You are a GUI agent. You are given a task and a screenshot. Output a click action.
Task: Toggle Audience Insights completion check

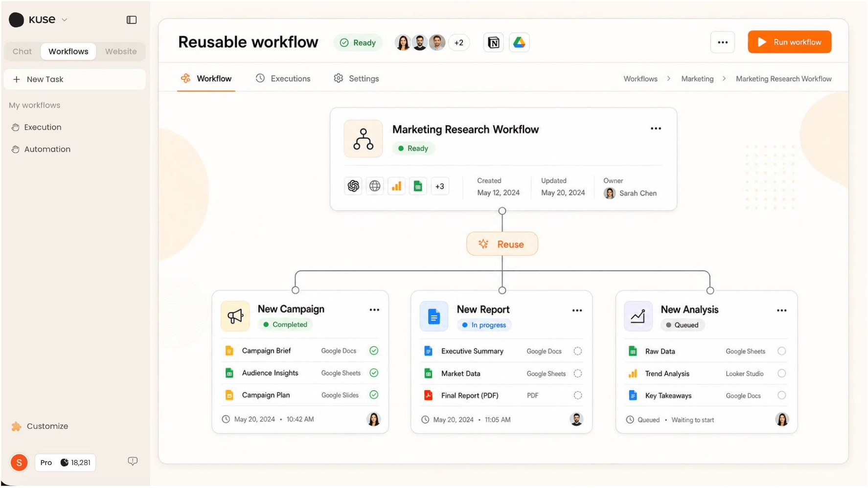[x=374, y=373]
